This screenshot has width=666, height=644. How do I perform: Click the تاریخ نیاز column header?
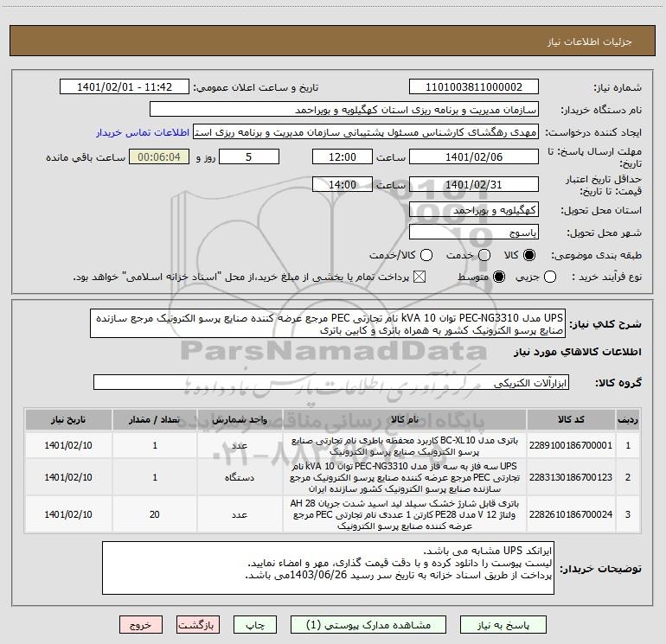click(x=68, y=419)
